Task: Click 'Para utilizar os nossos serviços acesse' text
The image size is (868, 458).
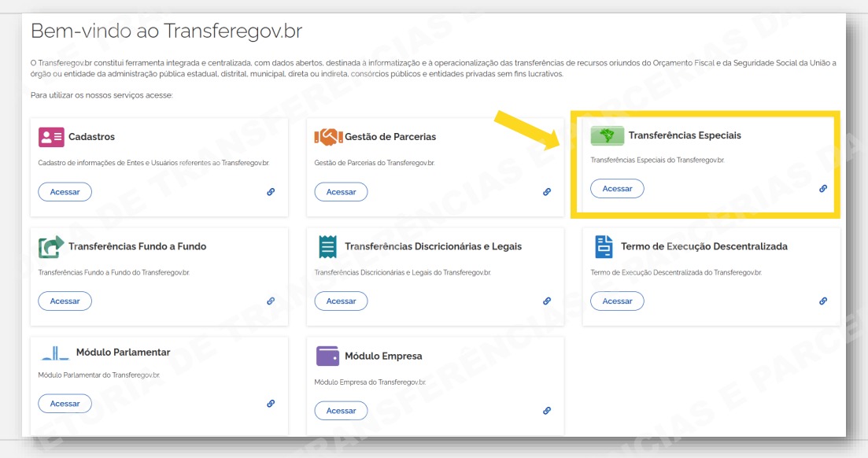Action: click(102, 95)
